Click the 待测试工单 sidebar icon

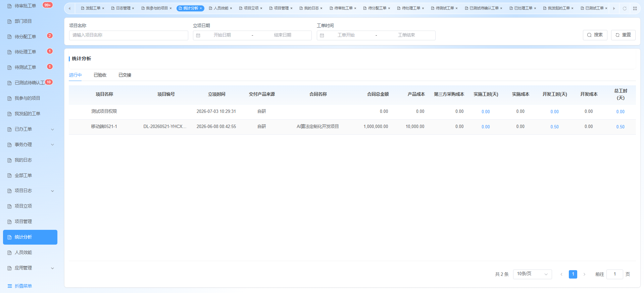[x=9, y=68]
